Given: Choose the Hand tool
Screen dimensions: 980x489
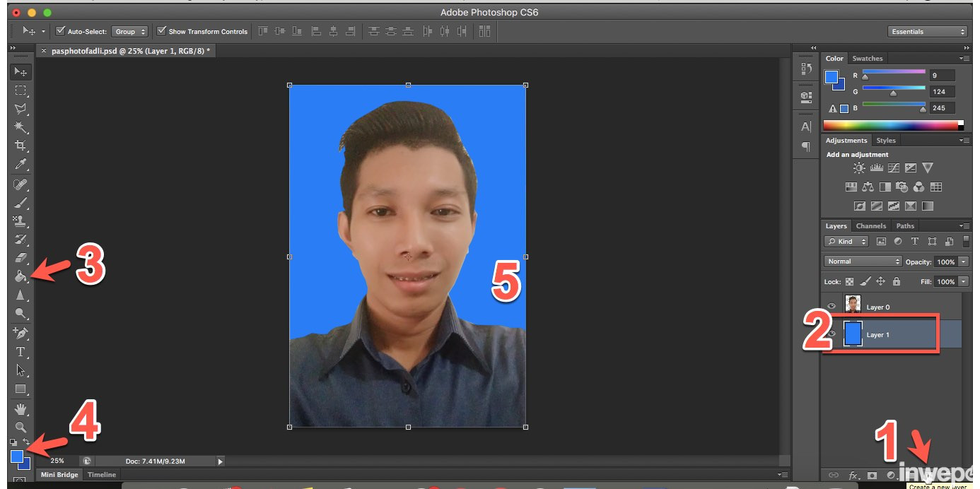Looking at the screenshot, I should tap(21, 409).
